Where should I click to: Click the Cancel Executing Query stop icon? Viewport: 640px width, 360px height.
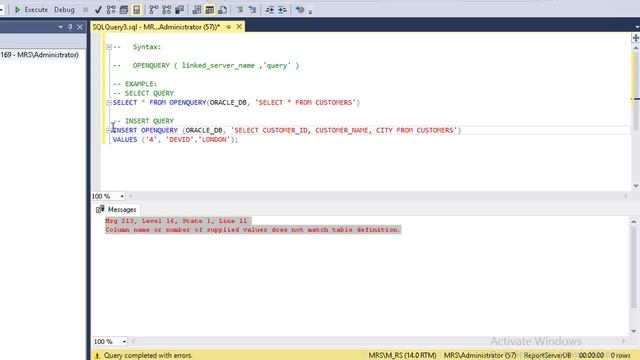coord(85,9)
